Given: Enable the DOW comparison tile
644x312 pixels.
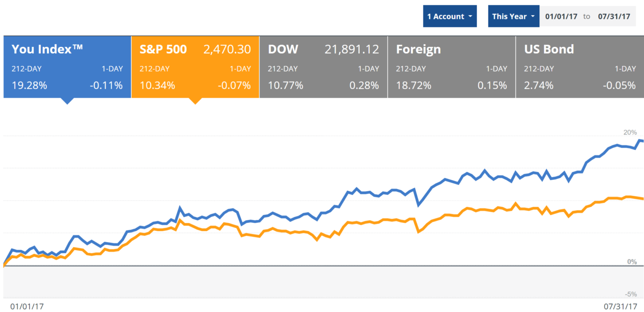Looking at the screenshot, I should [323, 66].
